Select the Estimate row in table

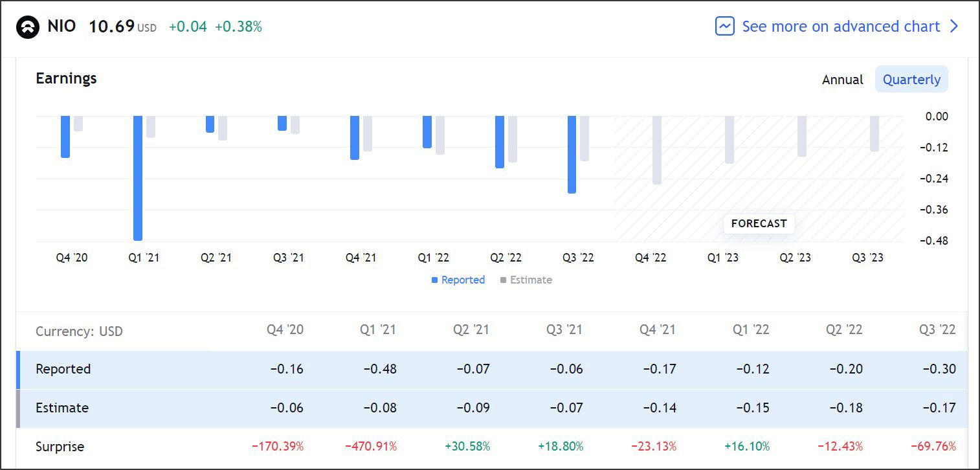[62, 408]
